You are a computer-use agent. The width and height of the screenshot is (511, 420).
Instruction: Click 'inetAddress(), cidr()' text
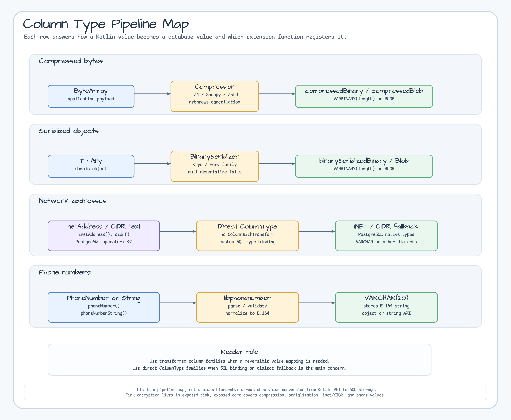click(104, 234)
